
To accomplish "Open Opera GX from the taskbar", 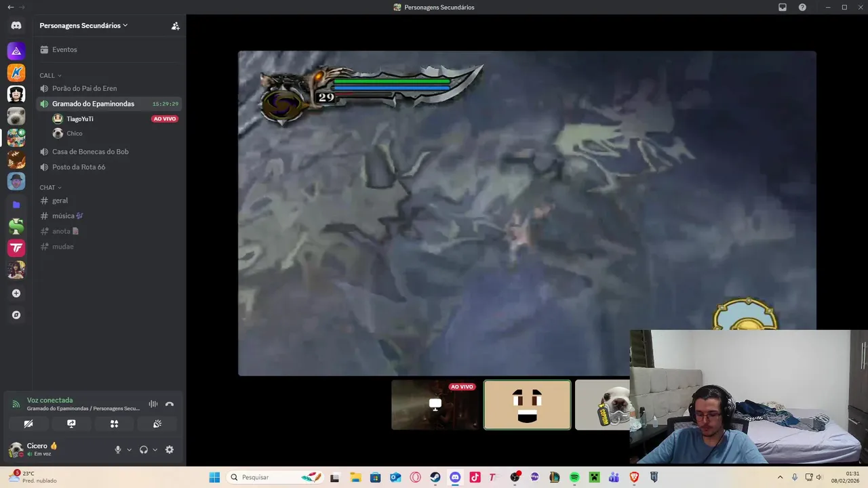I will click(415, 477).
